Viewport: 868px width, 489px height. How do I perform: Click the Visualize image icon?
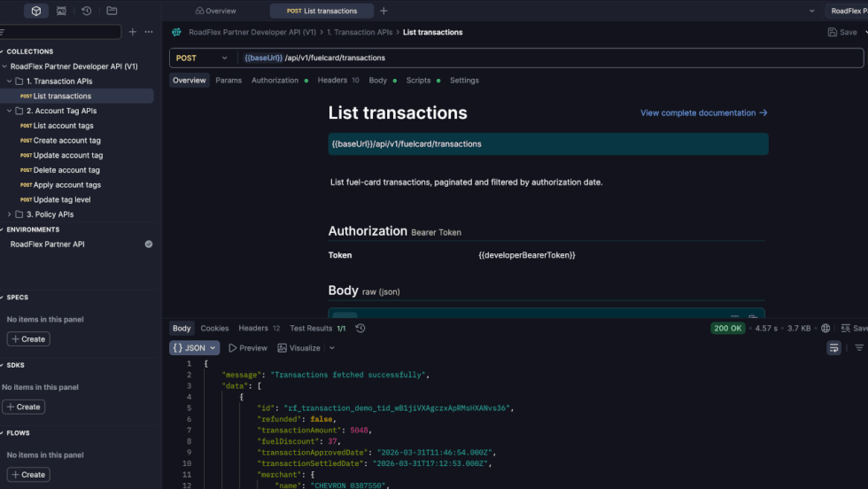(283, 348)
